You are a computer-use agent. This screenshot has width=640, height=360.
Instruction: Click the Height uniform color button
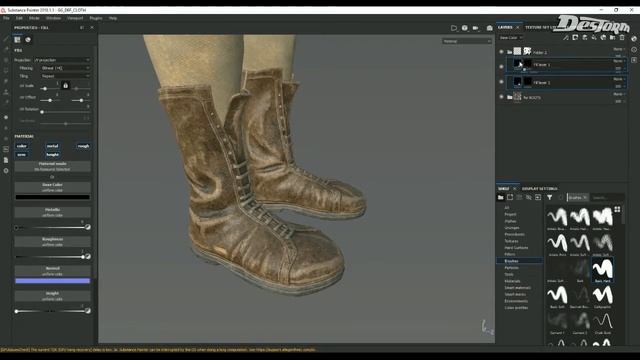pos(53,296)
